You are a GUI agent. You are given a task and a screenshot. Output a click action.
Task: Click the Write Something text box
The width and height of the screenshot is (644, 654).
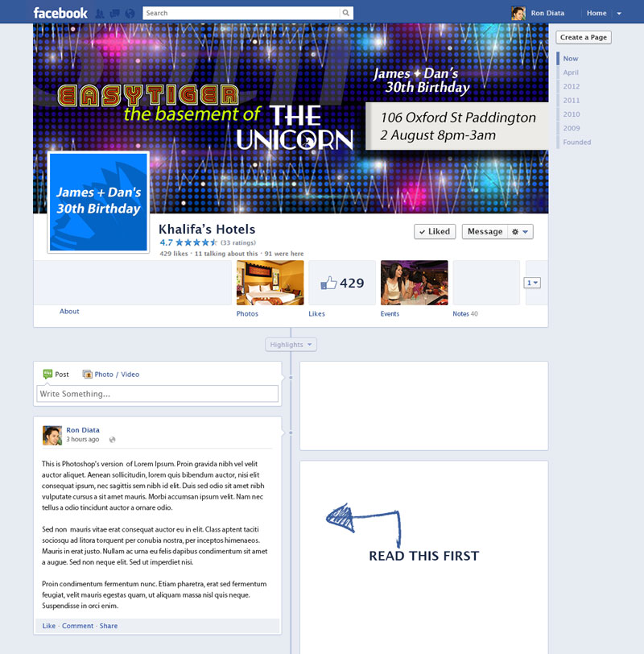(x=158, y=394)
